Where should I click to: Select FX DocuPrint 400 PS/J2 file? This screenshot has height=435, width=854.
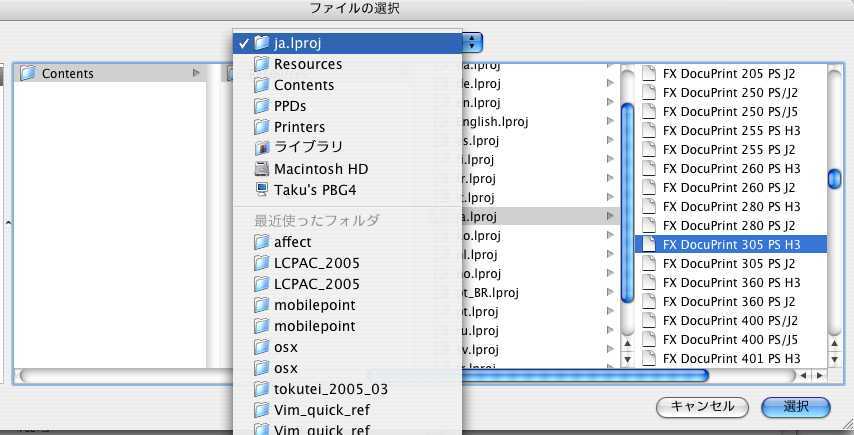pyautogui.click(x=730, y=320)
